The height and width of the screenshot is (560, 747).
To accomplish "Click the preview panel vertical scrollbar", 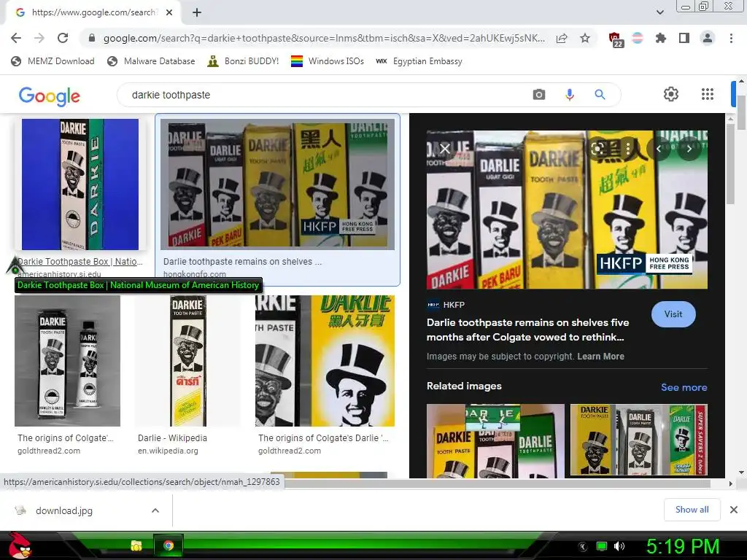I will (x=731, y=164).
